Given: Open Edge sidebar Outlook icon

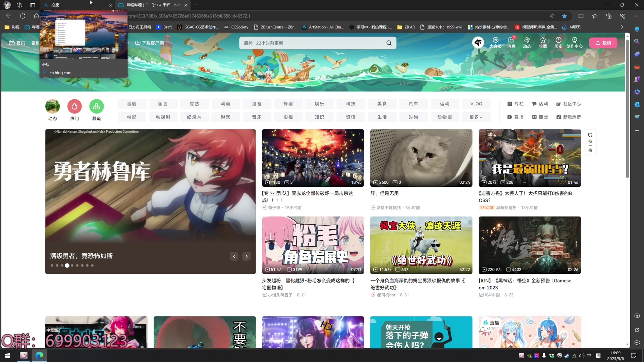Looking at the screenshot, I should (637, 105).
